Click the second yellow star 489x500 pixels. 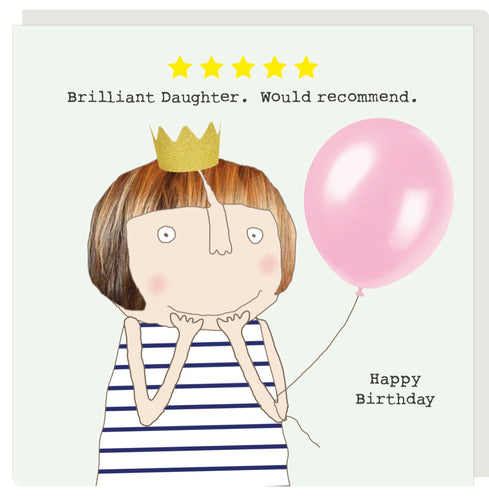pyautogui.click(x=211, y=67)
